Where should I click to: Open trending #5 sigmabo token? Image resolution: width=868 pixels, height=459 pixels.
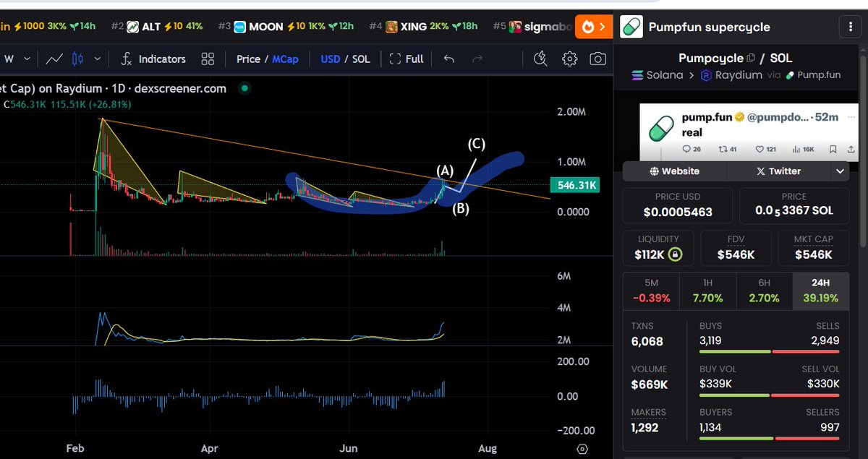(532, 27)
